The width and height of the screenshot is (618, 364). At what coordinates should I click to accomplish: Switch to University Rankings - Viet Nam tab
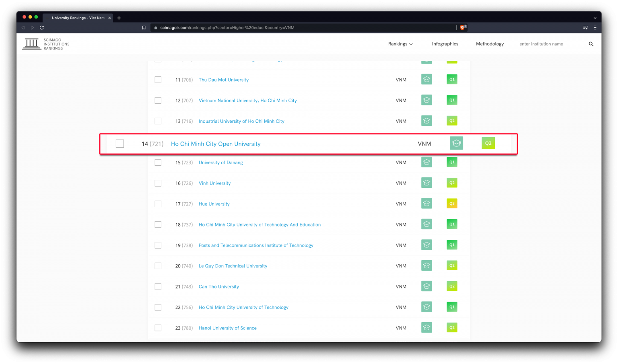[x=78, y=18]
